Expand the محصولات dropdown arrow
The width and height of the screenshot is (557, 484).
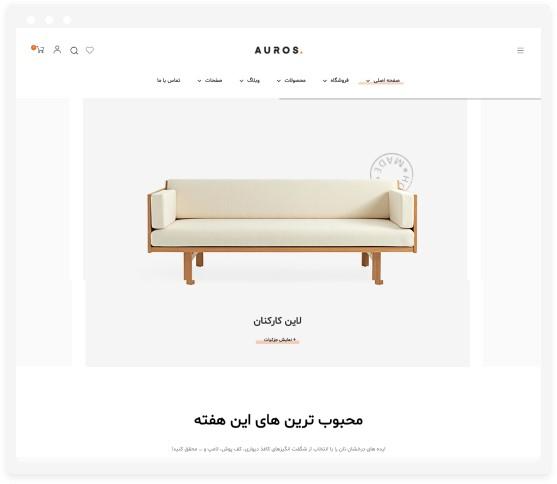pyautogui.click(x=278, y=81)
